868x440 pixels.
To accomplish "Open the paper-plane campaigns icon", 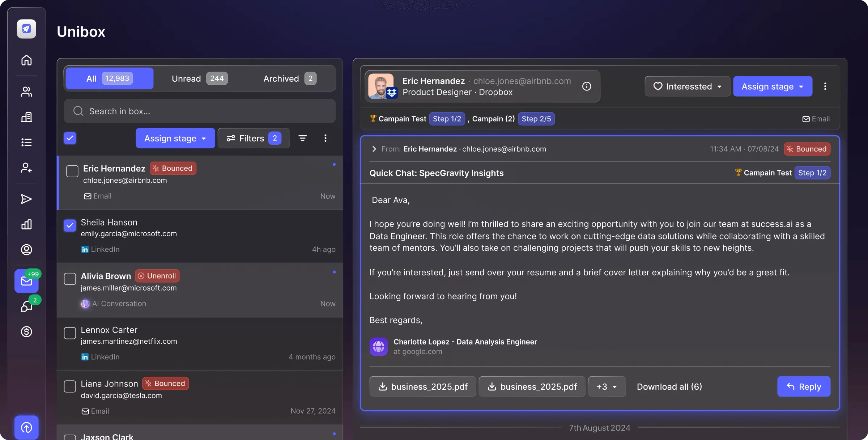I will pyautogui.click(x=26, y=199).
